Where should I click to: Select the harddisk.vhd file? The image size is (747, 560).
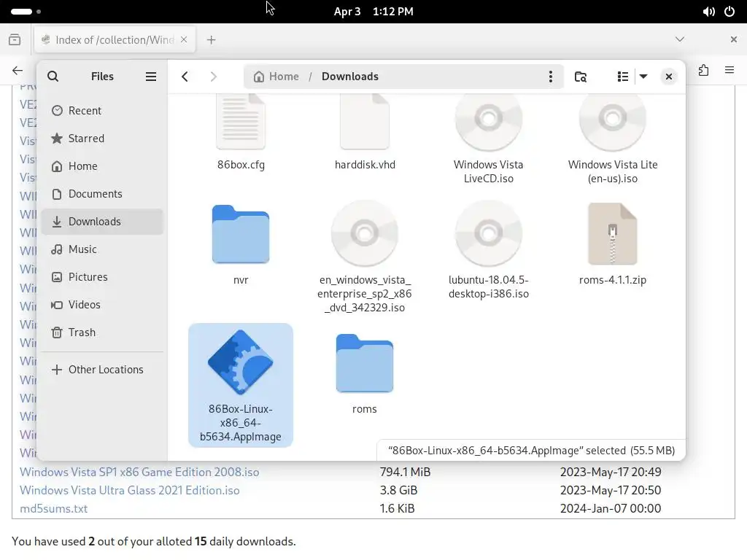[x=365, y=133]
